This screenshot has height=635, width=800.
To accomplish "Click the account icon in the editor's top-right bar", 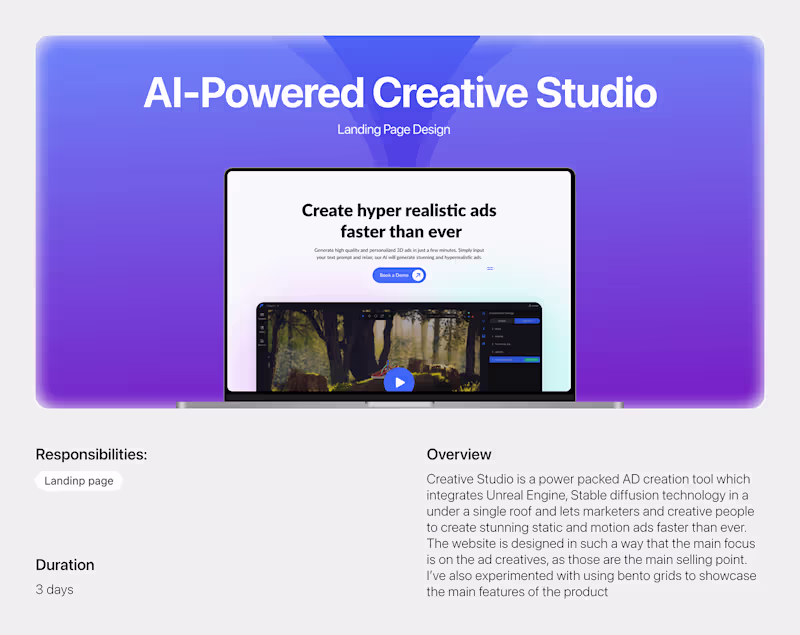I will [x=532, y=306].
